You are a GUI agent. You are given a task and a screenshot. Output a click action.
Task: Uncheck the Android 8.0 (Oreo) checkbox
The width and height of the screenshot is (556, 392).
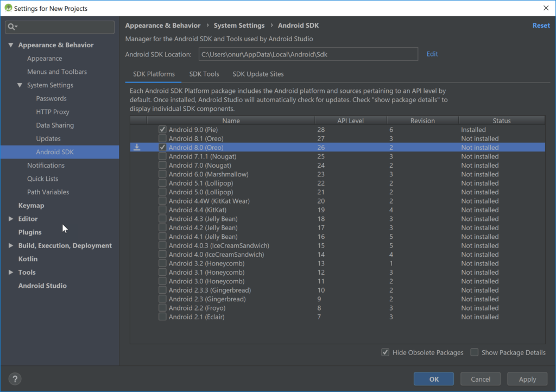tap(162, 147)
